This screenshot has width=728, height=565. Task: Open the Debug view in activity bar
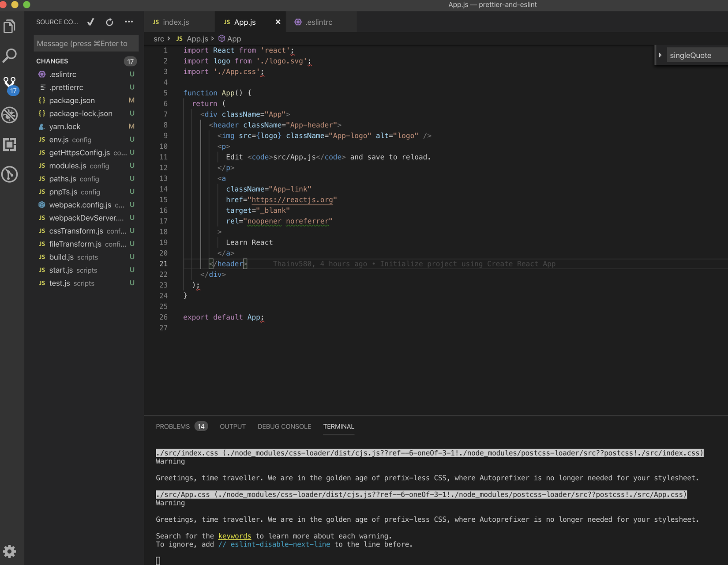pyautogui.click(x=10, y=115)
